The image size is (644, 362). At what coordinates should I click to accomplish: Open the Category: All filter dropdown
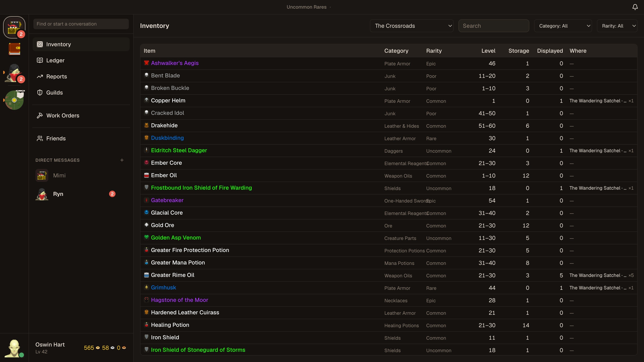click(x=563, y=26)
